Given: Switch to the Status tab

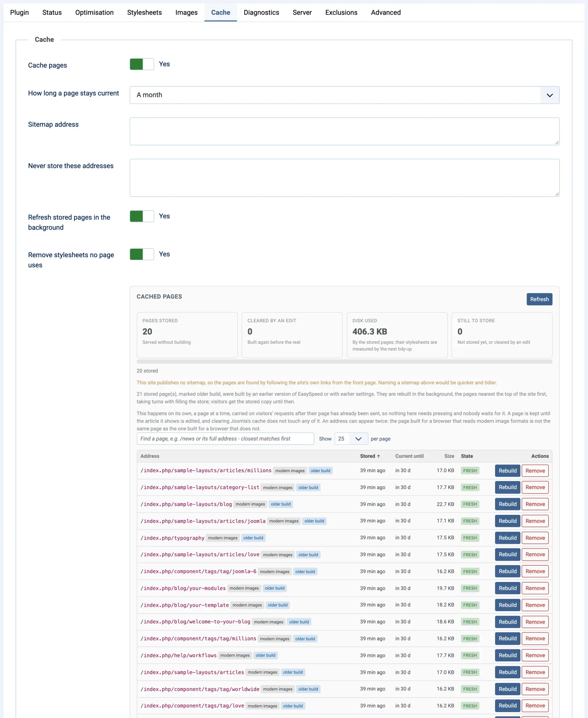Looking at the screenshot, I should [x=52, y=12].
